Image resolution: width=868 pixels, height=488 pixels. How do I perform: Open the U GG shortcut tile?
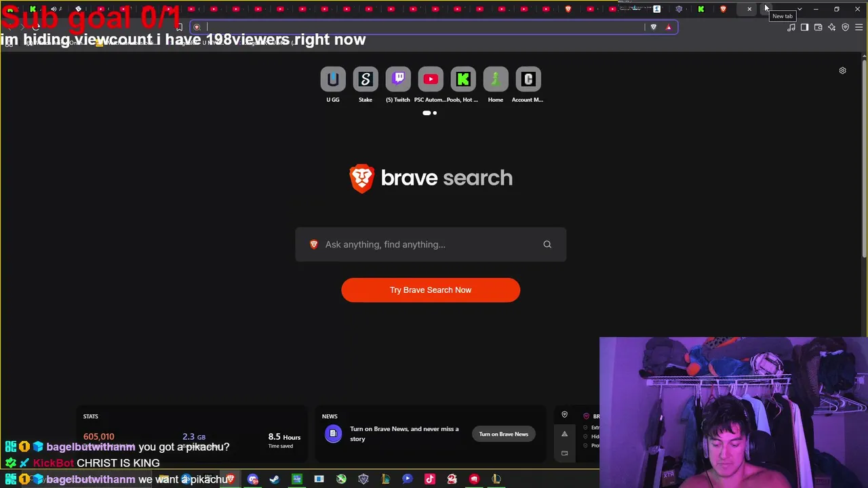(x=333, y=79)
